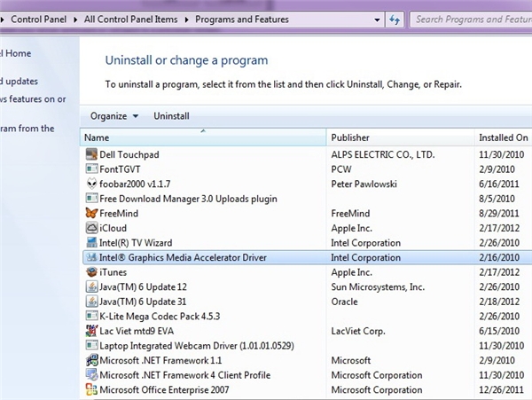Click the K-Lite Mega Codec Pack icon

91,316
